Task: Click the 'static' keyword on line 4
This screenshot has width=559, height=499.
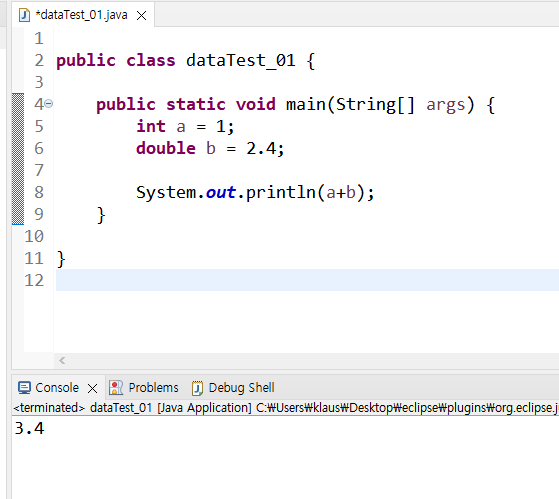Action: pos(196,104)
